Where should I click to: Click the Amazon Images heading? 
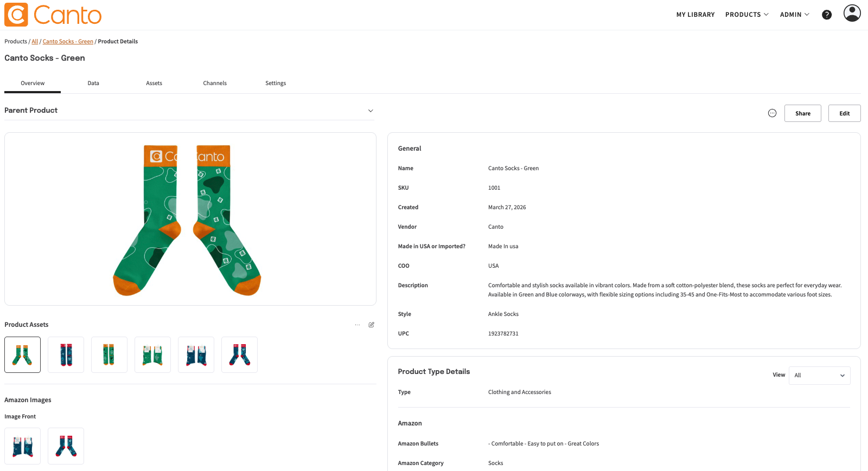click(x=28, y=400)
